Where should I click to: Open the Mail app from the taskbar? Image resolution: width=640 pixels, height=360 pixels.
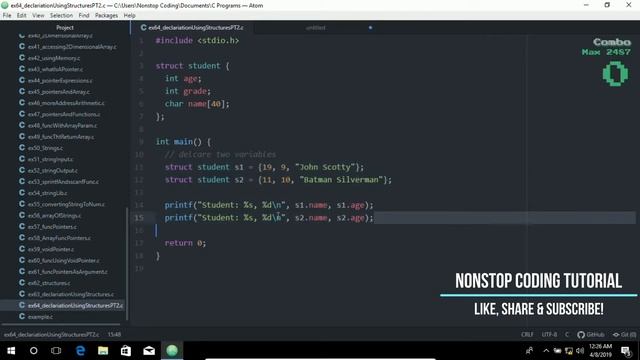point(149,351)
